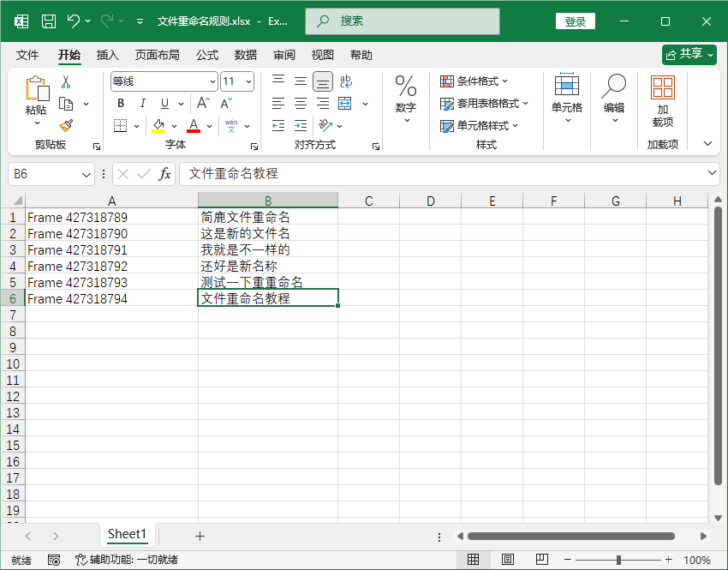The image size is (728, 570).
Task: Center-align the cell contents
Action: (x=299, y=103)
